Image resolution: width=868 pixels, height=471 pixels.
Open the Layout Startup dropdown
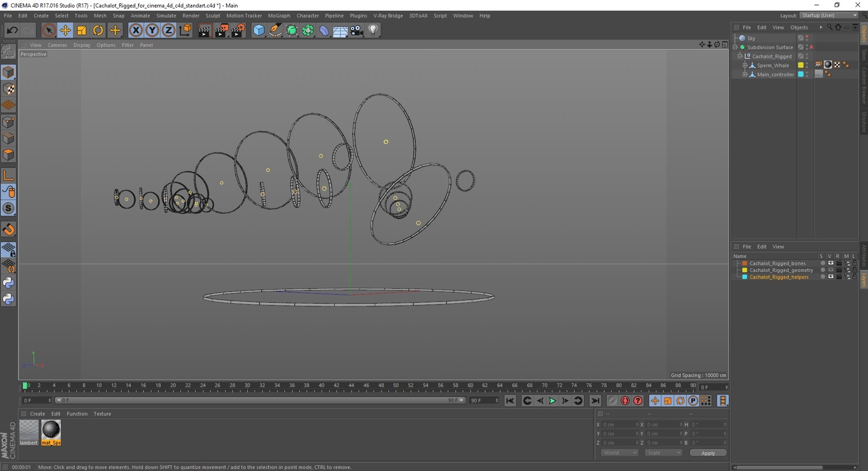pos(829,15)
